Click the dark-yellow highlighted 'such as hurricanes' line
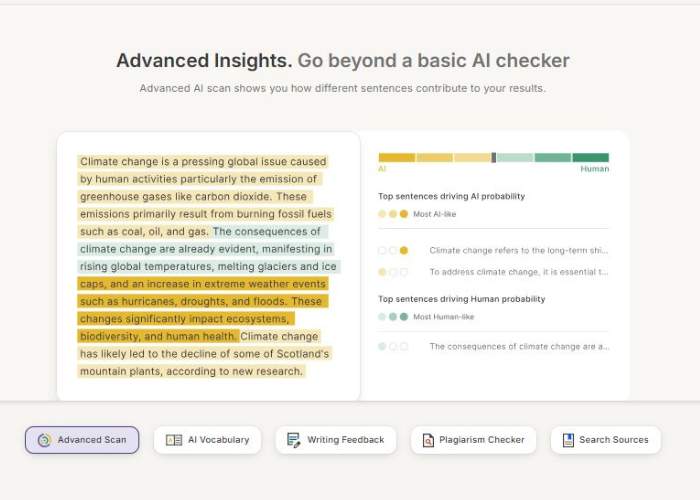 (x=203, y=301)
